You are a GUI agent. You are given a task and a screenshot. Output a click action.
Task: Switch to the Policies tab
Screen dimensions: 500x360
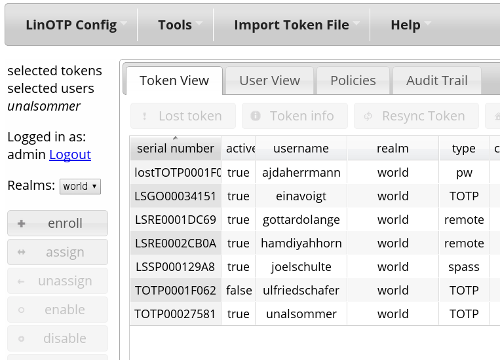point(353,80)
